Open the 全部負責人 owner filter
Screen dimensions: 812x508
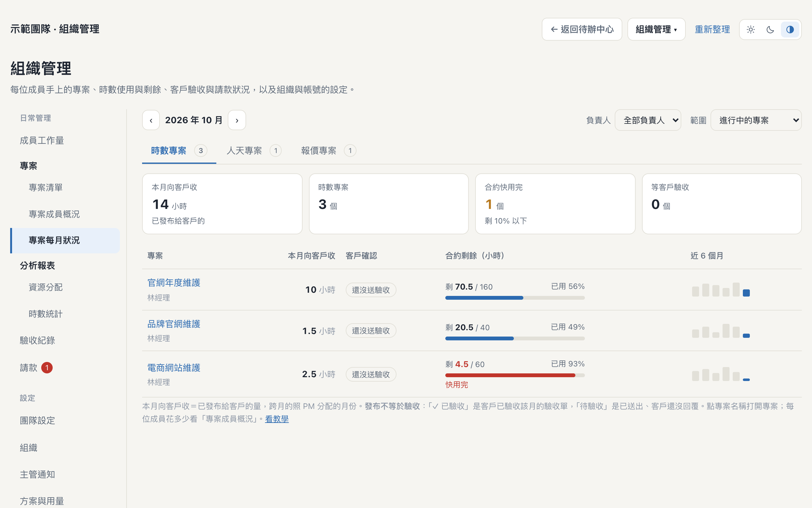point(648,120)
